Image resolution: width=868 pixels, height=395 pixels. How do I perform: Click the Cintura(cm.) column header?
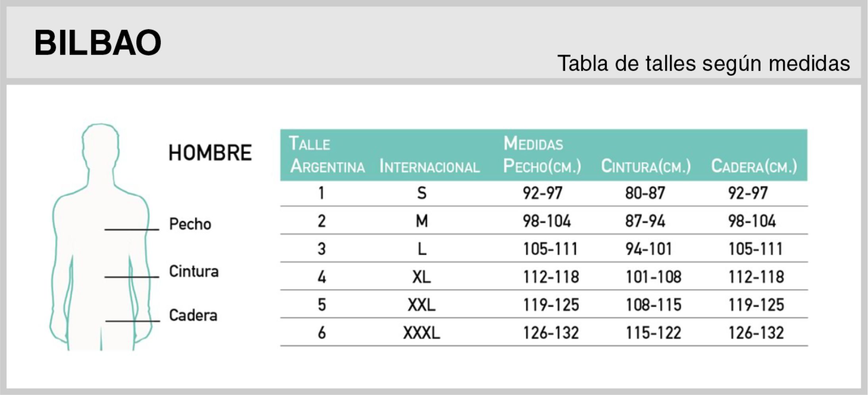click(x=646, y=166)
